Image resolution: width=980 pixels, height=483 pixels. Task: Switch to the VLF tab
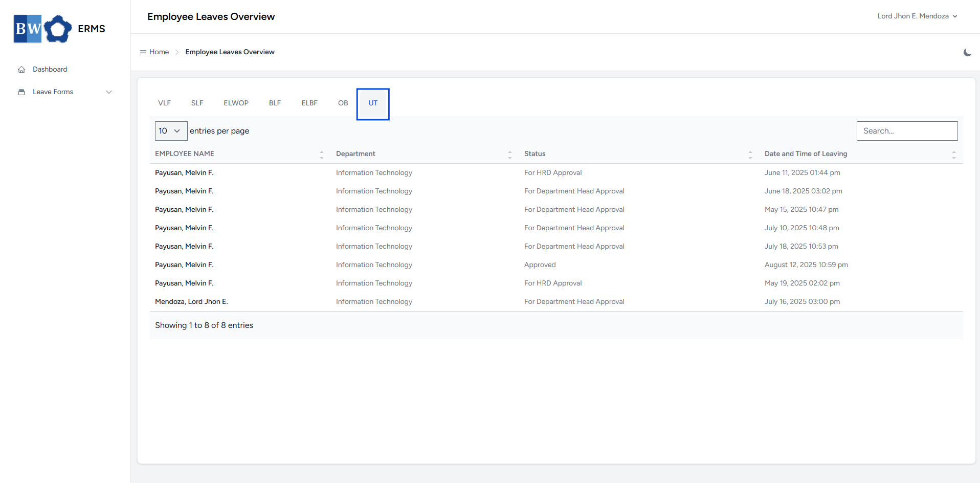[164, 103]
